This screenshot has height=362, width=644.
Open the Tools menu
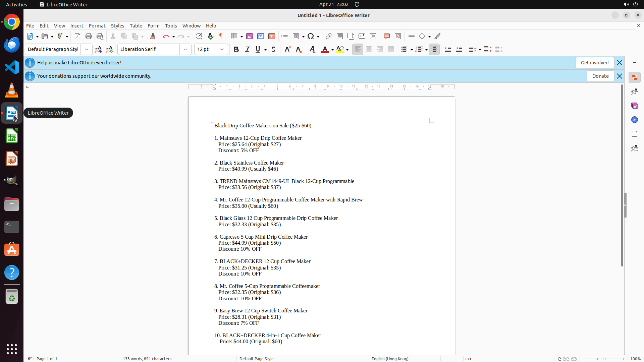pyautogui.click(x=171, y=26)
